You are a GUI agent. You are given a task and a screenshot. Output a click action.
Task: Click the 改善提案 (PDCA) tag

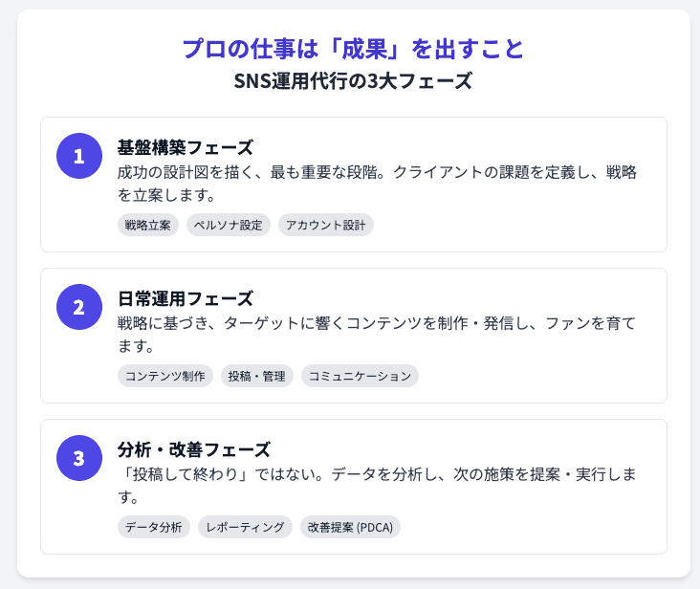click(351, 527)
